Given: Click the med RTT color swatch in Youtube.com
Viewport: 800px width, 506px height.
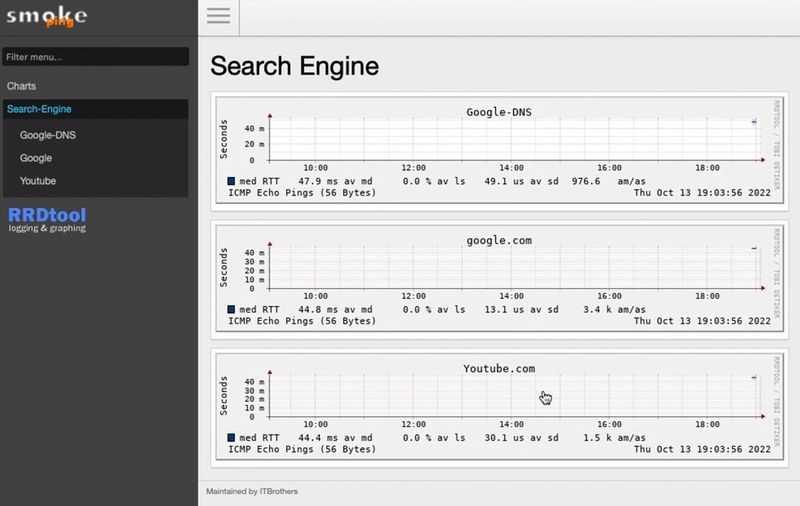Looking at the screenshot, I should pos(231,438).
